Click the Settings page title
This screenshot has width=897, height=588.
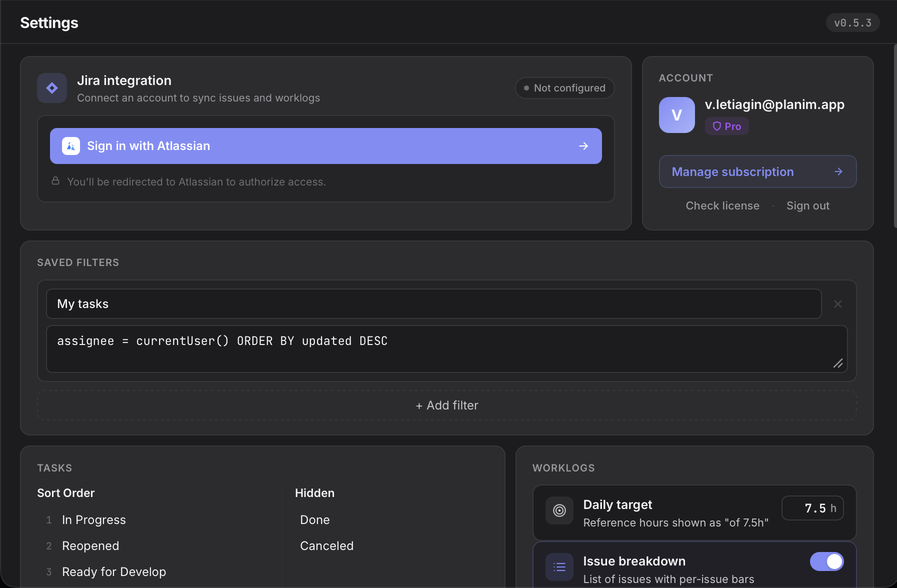coord(49,22)
